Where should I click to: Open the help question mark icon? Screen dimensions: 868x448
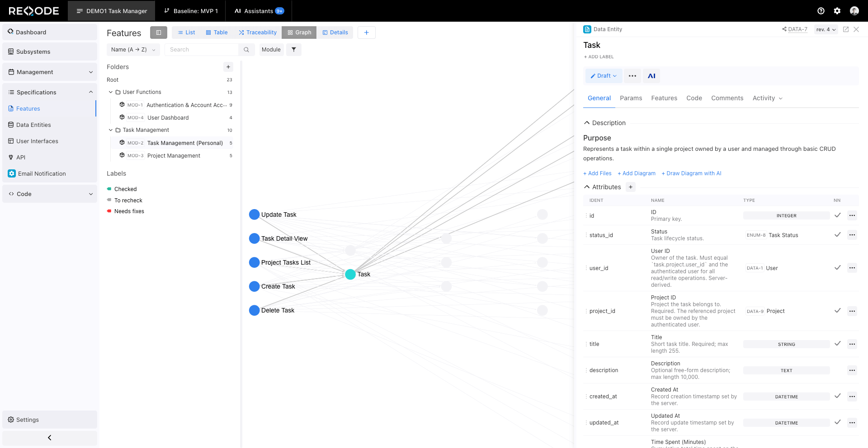coord(821,11)
